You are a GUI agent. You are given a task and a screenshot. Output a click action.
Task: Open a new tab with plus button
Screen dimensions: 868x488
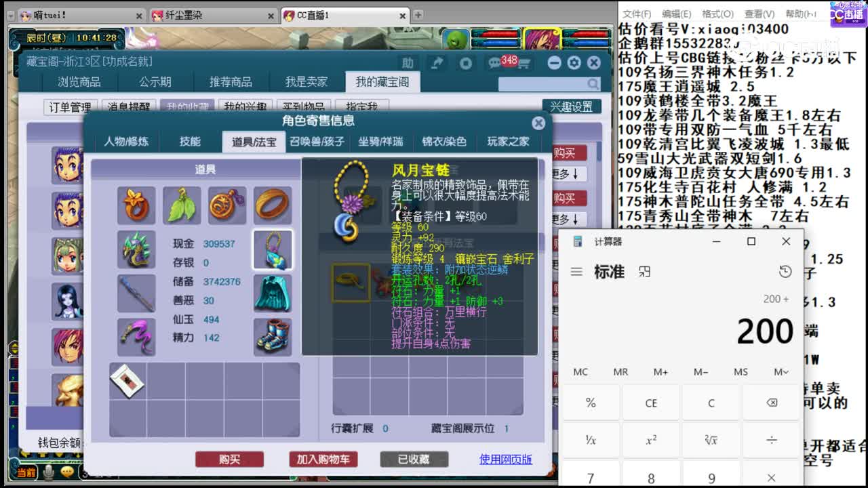(418, 15)
